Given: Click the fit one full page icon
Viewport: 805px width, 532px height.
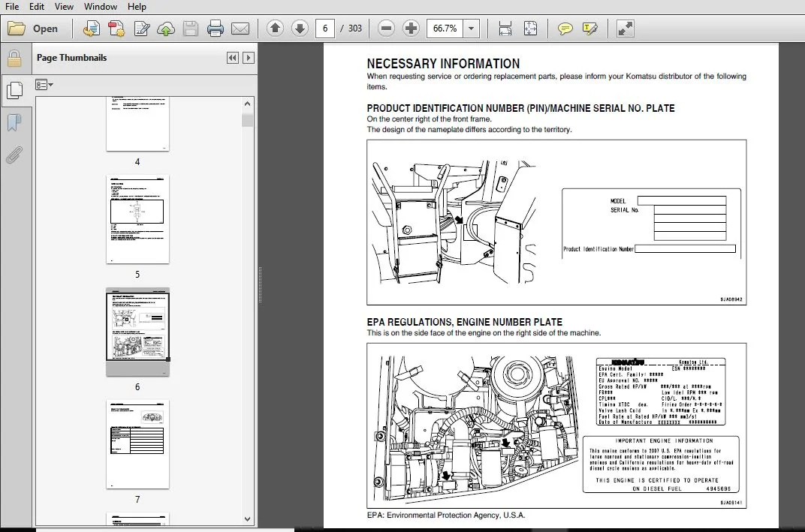Looking at the screenshot, I should (530, 29).
